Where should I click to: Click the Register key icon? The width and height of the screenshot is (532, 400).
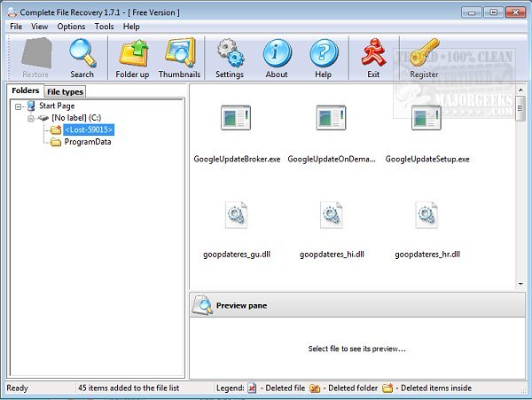click(424, 52)
